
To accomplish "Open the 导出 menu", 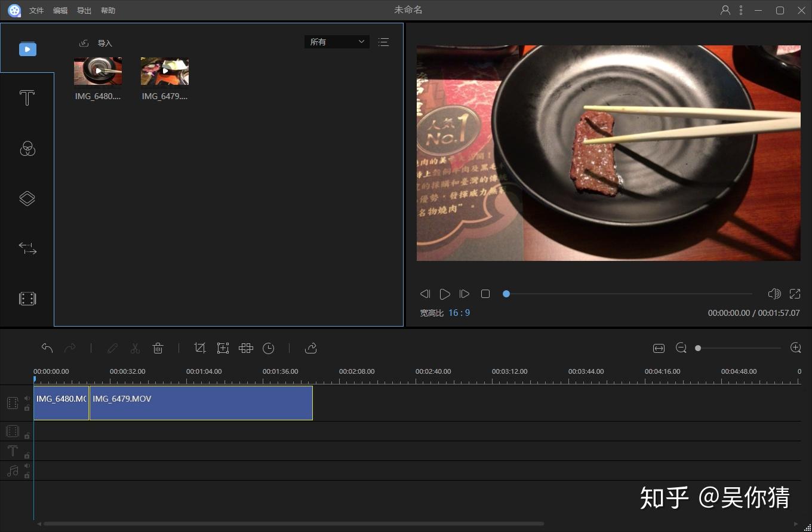I will coord(84,11).
